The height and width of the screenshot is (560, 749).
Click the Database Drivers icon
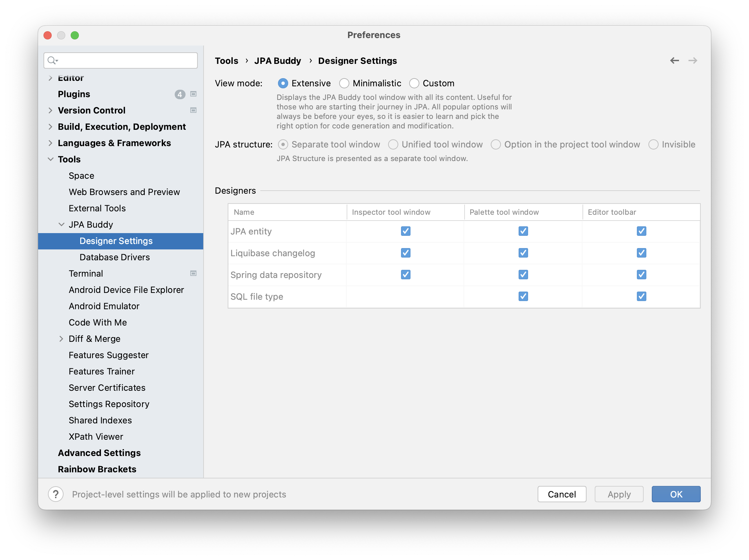115,257
